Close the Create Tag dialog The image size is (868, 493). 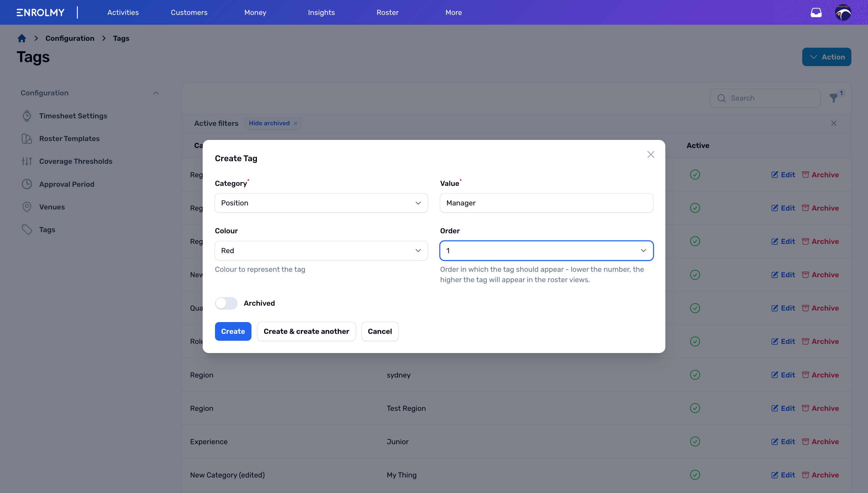(x=650, y=154)
